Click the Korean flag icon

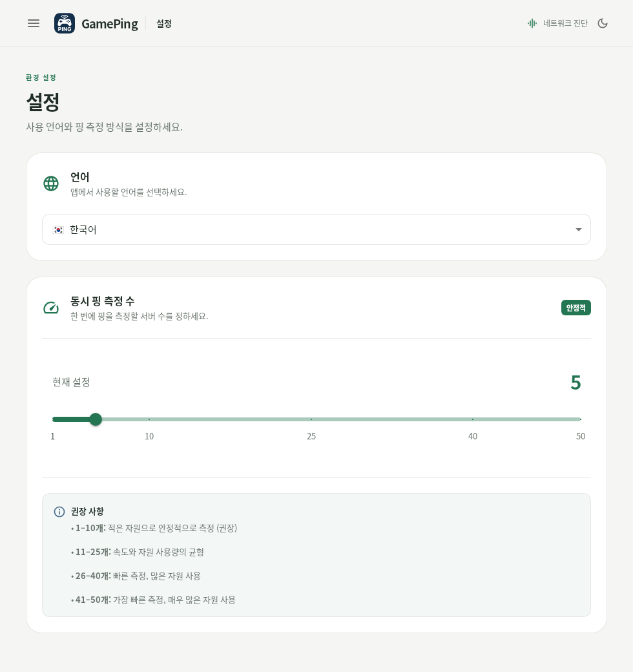pos(58,230)
